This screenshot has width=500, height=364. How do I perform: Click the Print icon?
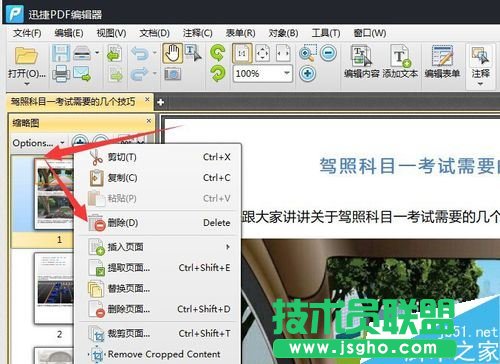click(61, 73)
